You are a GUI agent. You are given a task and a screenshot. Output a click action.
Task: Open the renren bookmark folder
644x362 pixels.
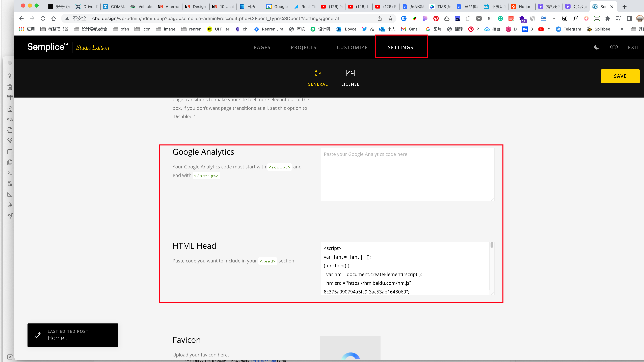coord(191,29)
